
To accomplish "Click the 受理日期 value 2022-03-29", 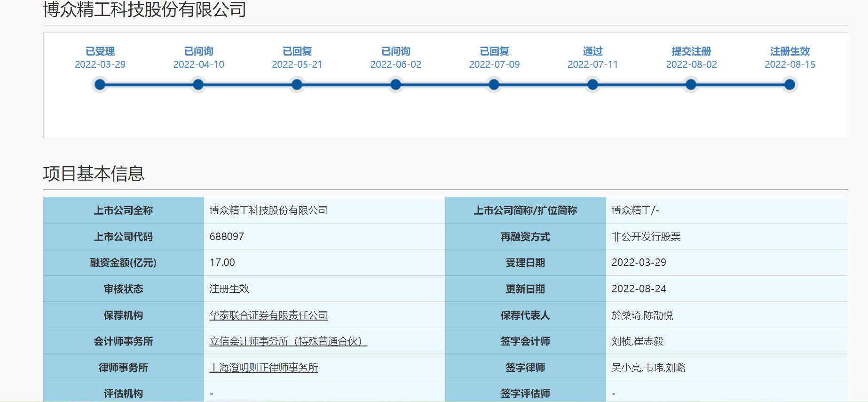I will point(639,263).
